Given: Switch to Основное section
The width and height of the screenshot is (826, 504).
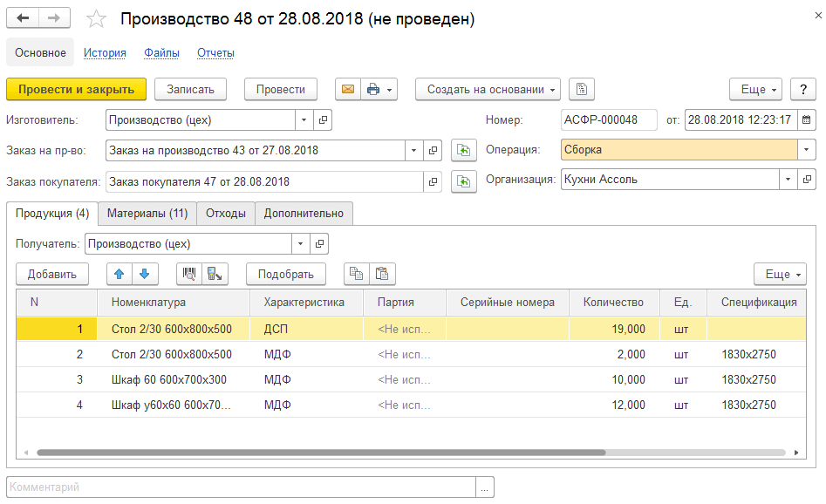Looking at the screenshot, I should click(x=40, y=52).
